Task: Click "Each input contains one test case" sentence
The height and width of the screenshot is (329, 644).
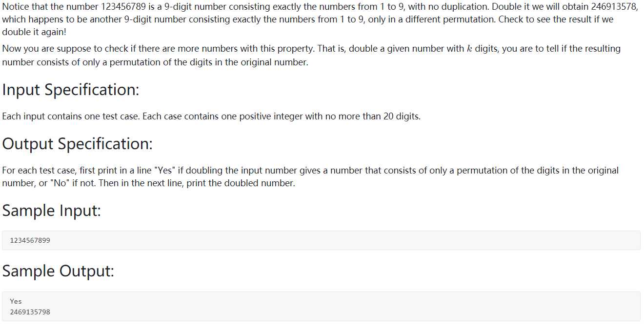Action: coord(71,116)
